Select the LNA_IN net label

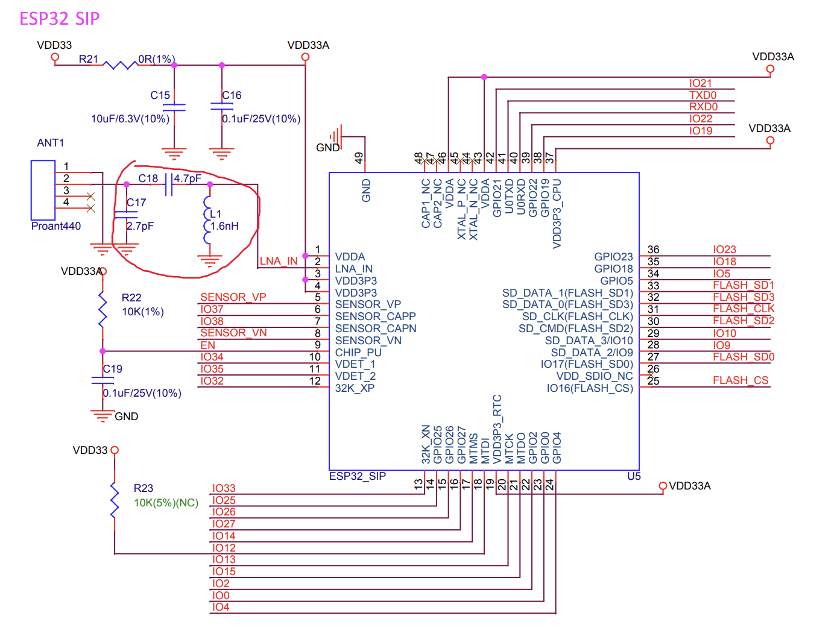(279, 261)
